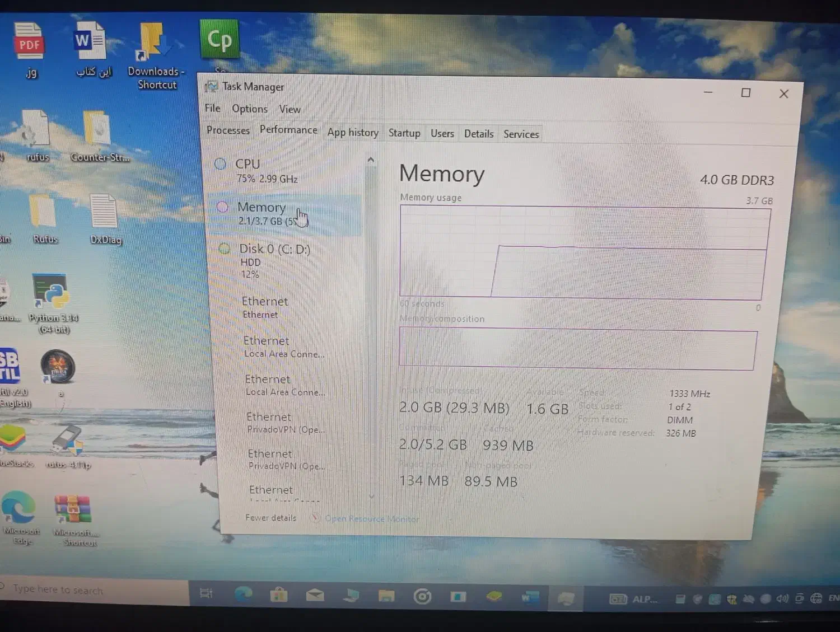Open Resource Monitor link
This screenshot has width=840, height=632.
[x=371, y=519]
